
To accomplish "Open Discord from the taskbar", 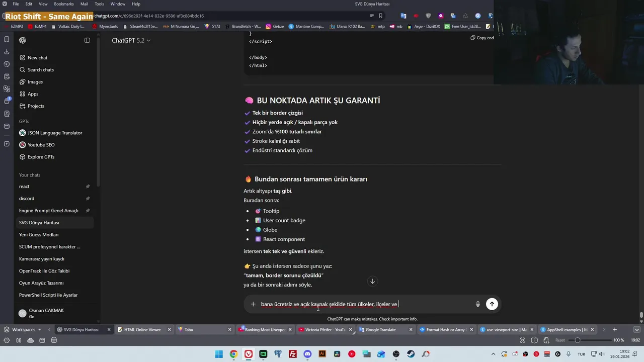I will click(307, 354).
